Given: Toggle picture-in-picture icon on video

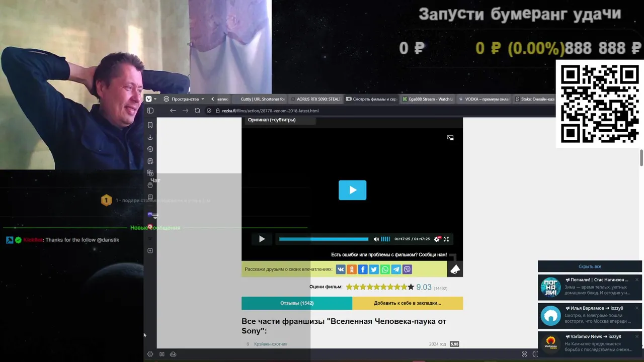Looking at the screenshot, I should [450, 137].
